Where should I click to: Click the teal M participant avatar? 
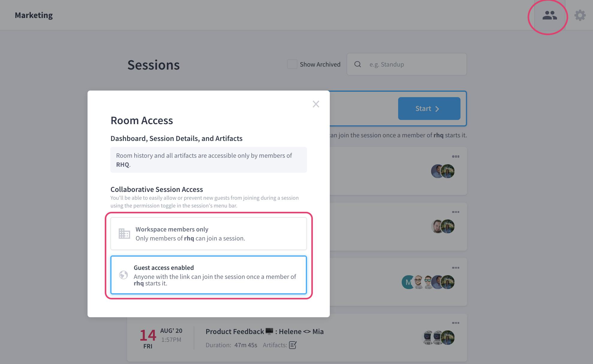(x=408, y=282)
